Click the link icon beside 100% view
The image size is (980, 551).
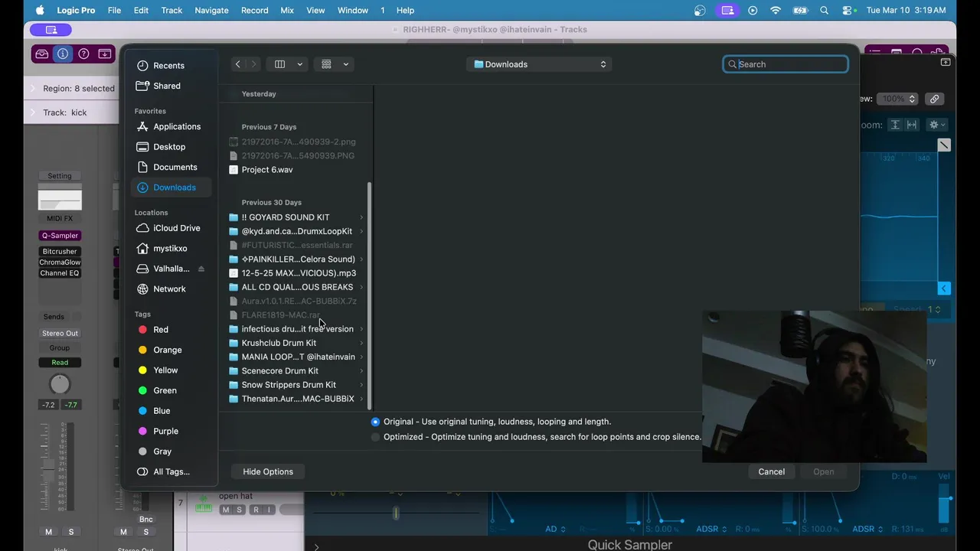click(x=934, y=99)
